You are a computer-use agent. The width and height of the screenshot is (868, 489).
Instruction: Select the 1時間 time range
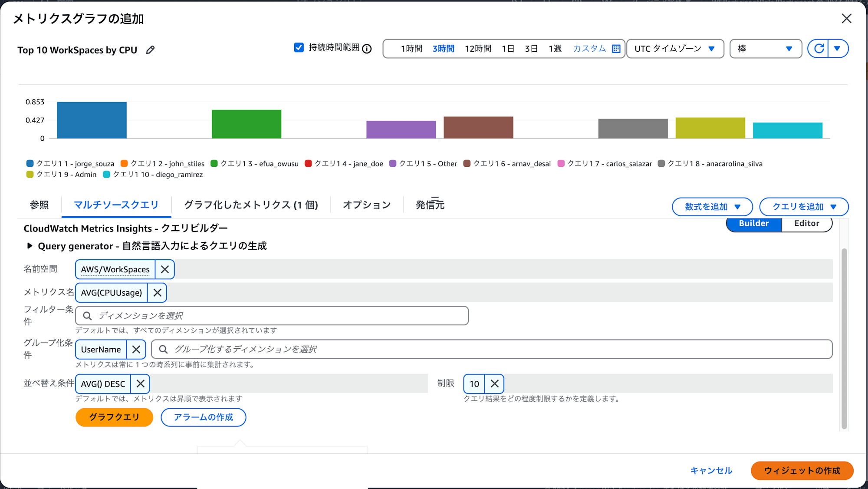pyautogui.click(x=411, y=49)
